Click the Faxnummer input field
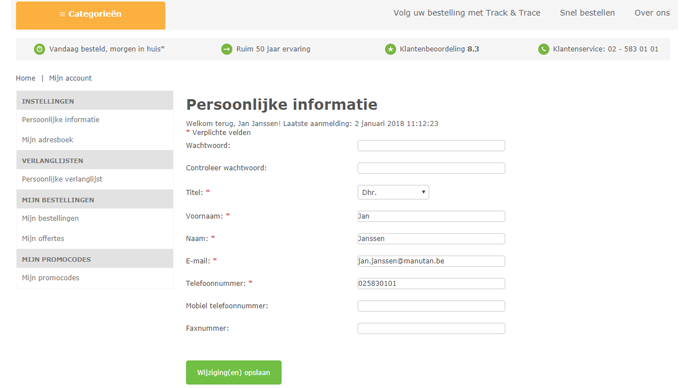Screen dimensions: 690x388 click(x=431, y=328)
